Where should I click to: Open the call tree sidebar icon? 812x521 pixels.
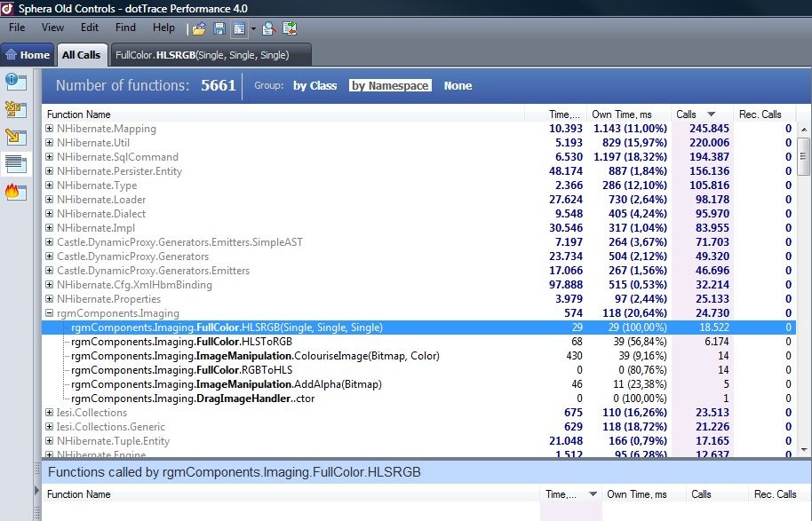[15, 137]
